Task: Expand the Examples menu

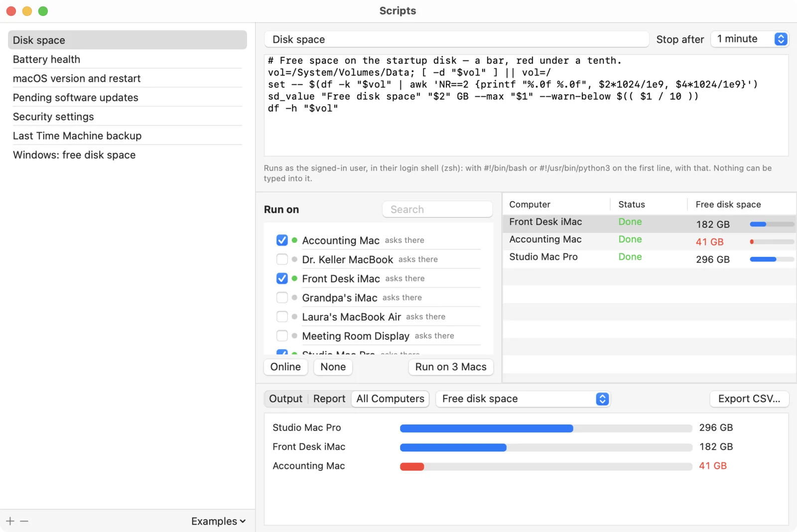Action: (x=218, y=521)
